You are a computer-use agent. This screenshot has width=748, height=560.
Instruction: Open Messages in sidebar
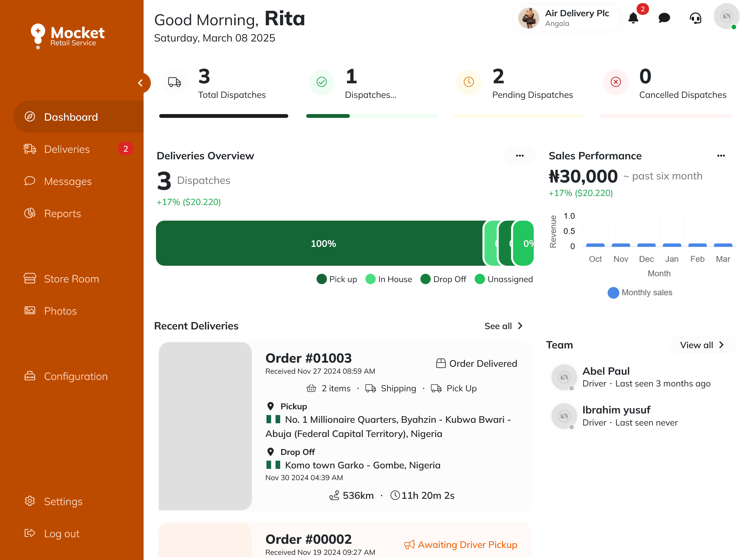[78, 181]
